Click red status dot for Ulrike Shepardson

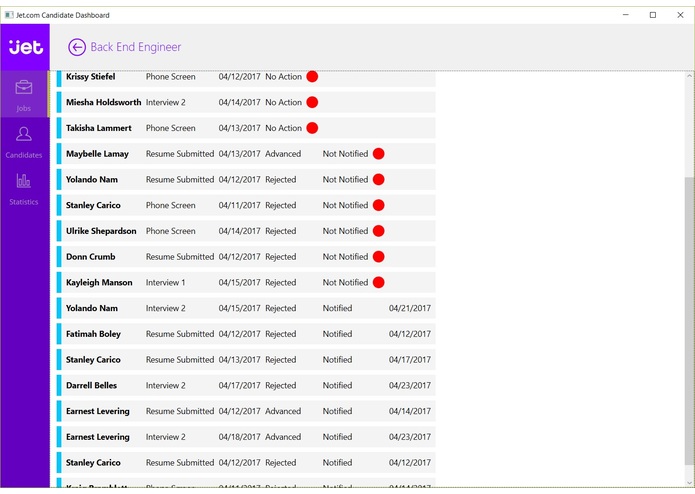tap(379, 231)
